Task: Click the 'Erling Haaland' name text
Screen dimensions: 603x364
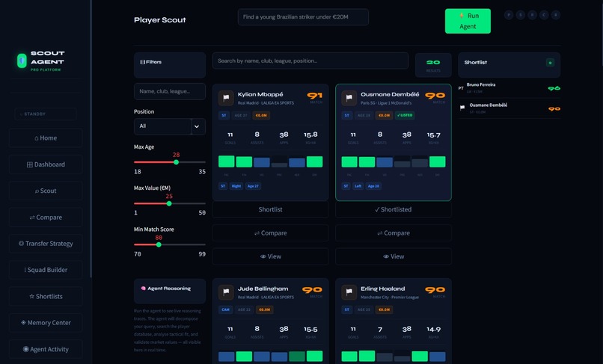Action: [382, 289]
